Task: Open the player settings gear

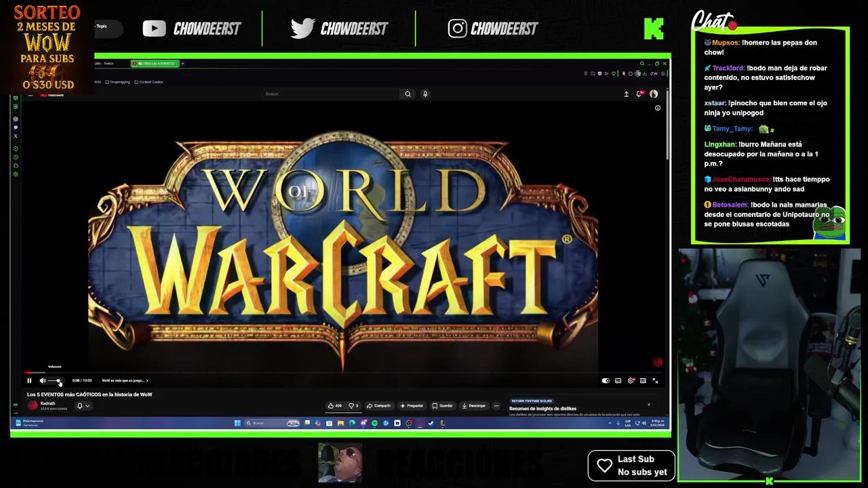Action: tap(631, 381)
